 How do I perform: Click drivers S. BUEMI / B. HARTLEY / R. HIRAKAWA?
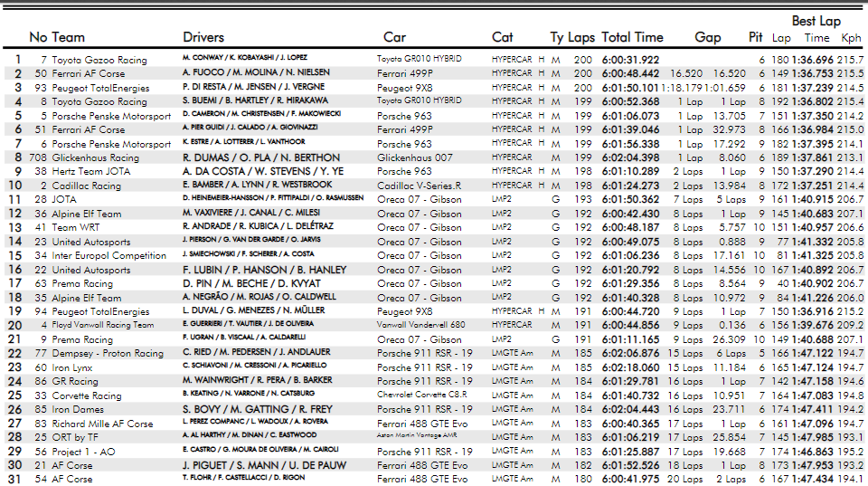coord(255,100)
